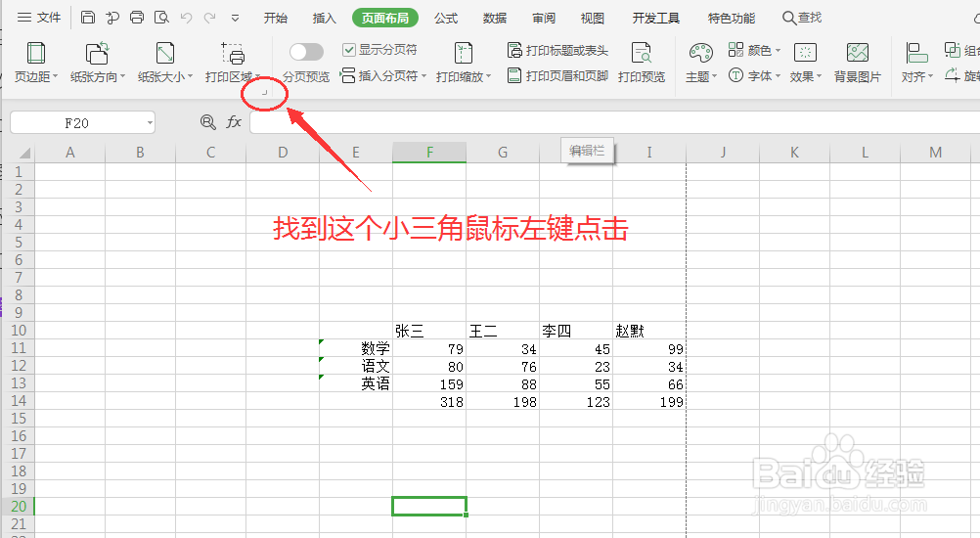Open the 效果 effects dropdown
The height and width of the screenshot is (538, 980).
(x=806, y=63)
